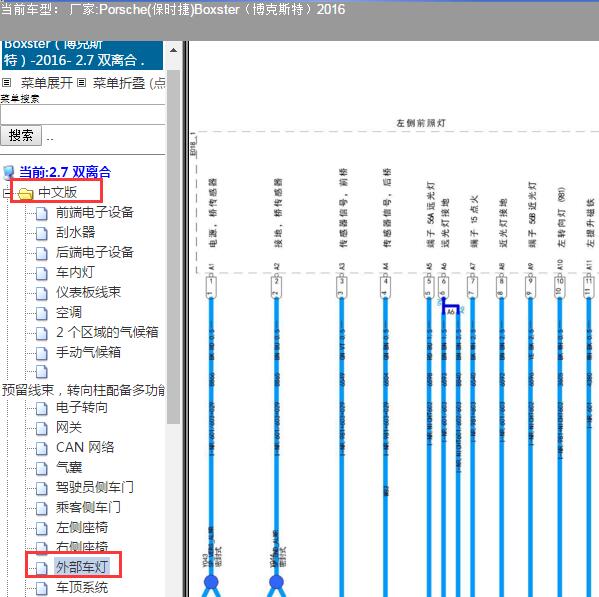Viewport: 599px width, 597px height.
Task: Click document icon beside CAN 网络
Action: click(x=42, y=448)
